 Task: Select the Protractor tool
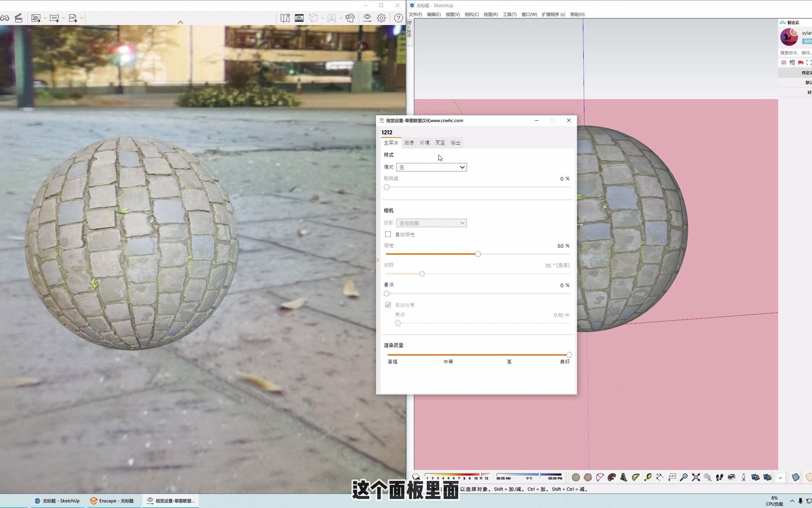pyautogui.click(x=635, y=477)
